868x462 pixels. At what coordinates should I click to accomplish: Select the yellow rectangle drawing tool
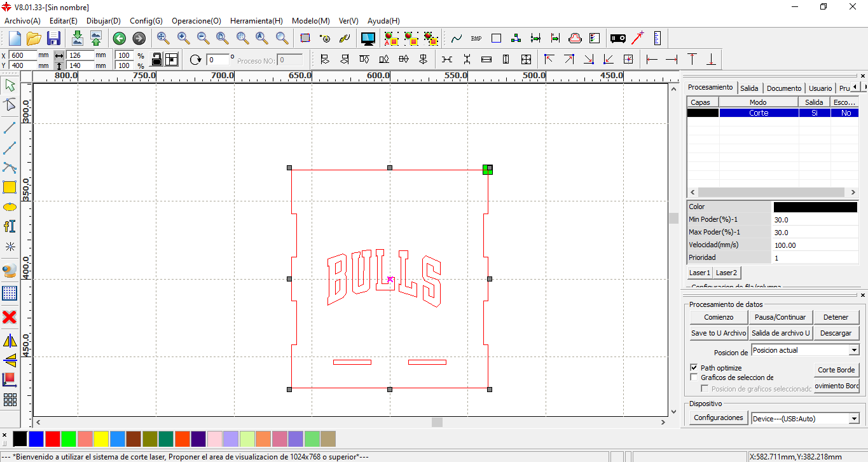pyautogui.click(x=10, y=187)
